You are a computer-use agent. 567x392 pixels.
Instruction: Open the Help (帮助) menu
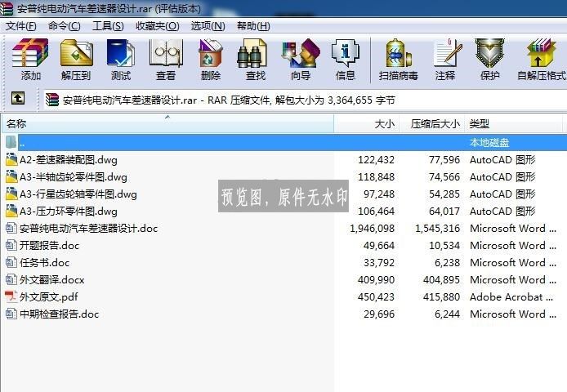coord(253,26)
